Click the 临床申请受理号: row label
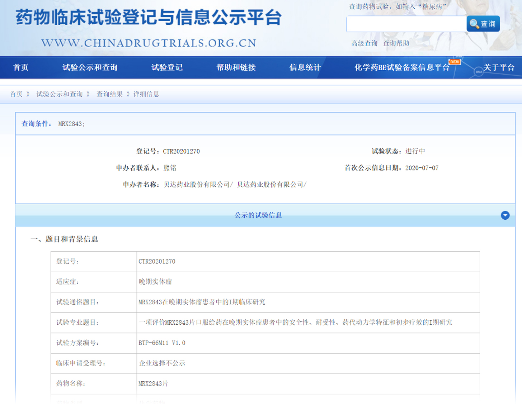522x420 pixels. (80, 363)
